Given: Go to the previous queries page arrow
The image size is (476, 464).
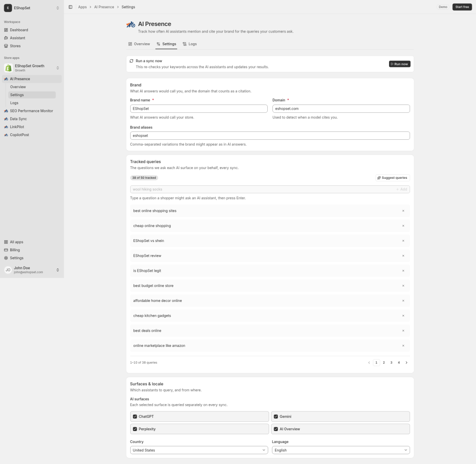Looking at the screenshot, I should 369,363.
